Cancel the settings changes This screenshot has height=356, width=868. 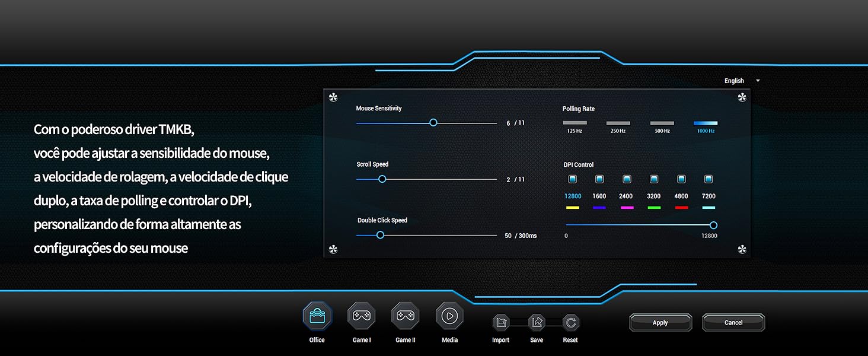tap(733, 323)
